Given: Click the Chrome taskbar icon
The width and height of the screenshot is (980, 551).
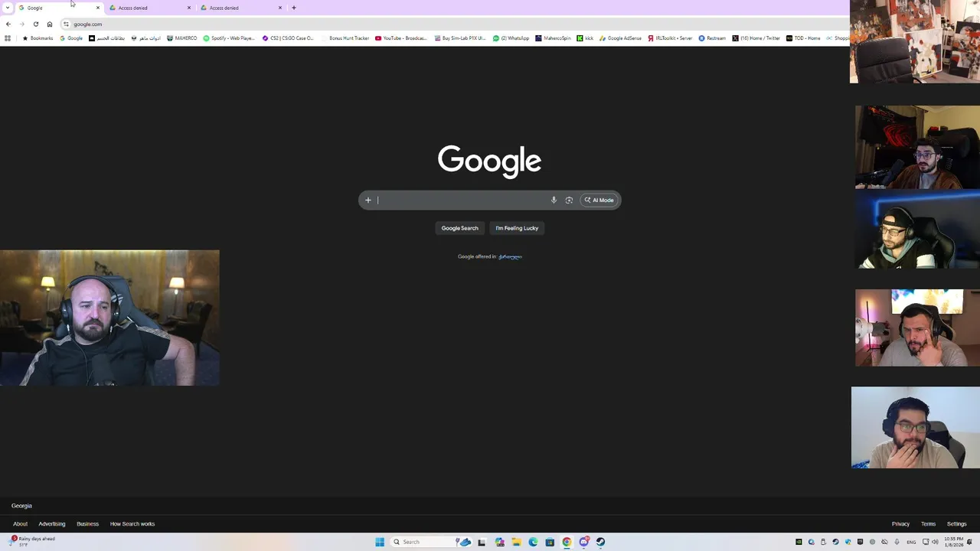Looking at the screenshot, I should click(x=567, y=542).
